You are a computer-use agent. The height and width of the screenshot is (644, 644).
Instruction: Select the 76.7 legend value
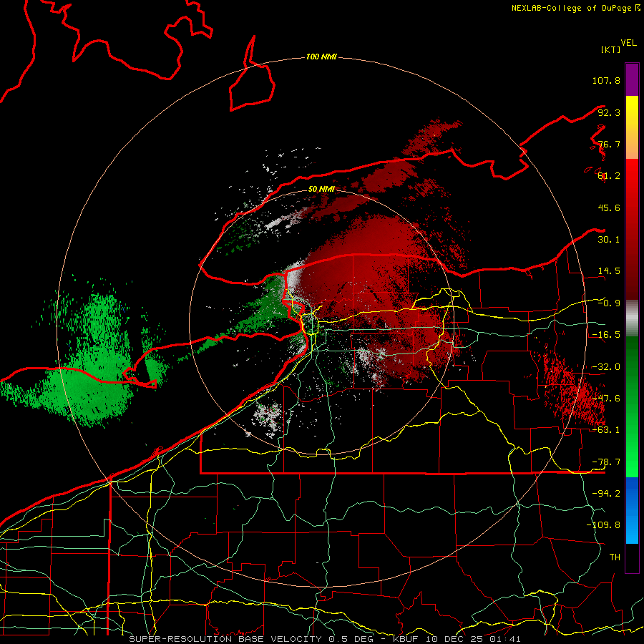609,144
